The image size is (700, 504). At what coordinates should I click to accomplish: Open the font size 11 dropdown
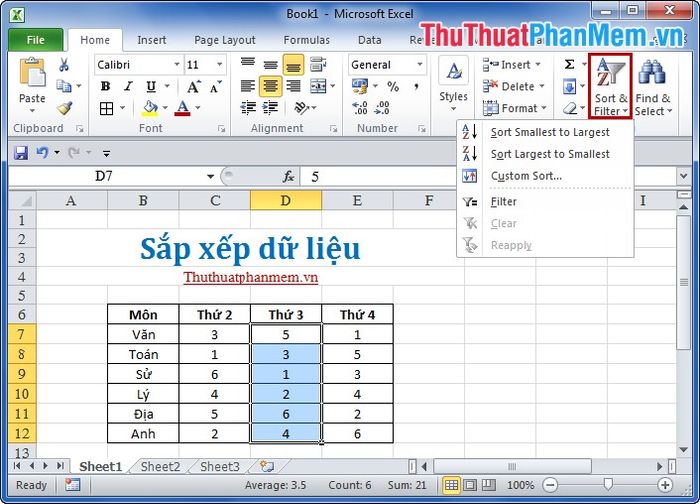pos(219,65)
